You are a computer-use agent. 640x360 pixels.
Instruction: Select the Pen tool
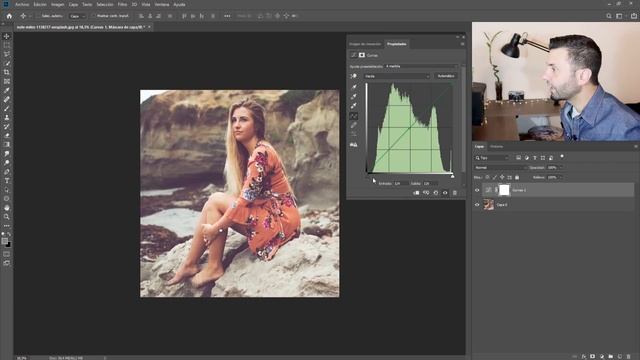pyautogui.click(x=7, y=171)
